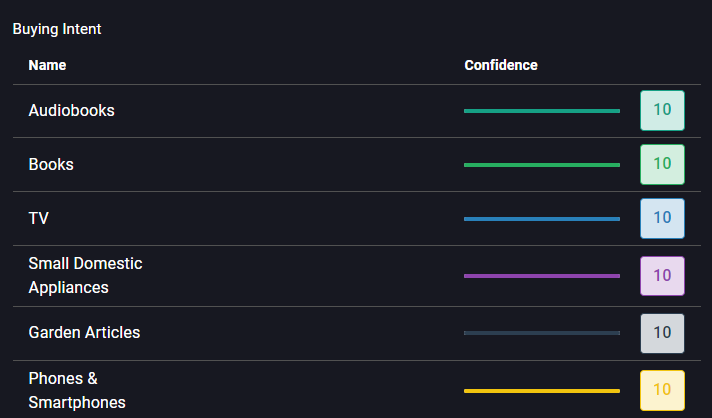Click the gray Garden Articles confidence bar

pyautogui.click(x=542, y=333)
